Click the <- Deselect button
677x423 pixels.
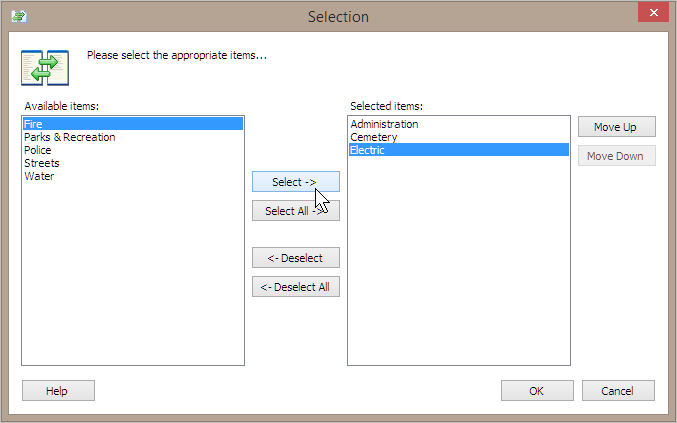pyautogui.click(x=296, y=258)
